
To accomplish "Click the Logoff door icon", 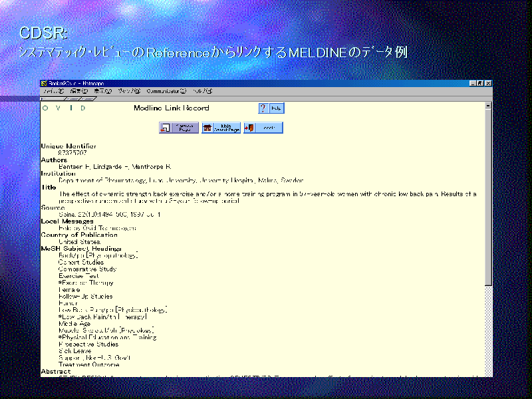I will click(x=249, y=128).
